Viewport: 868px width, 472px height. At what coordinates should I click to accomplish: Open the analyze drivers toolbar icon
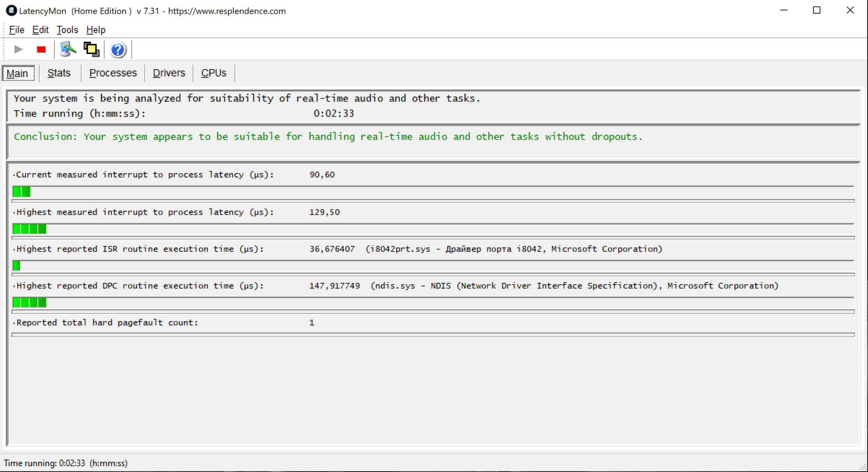[x=68, y=49]
